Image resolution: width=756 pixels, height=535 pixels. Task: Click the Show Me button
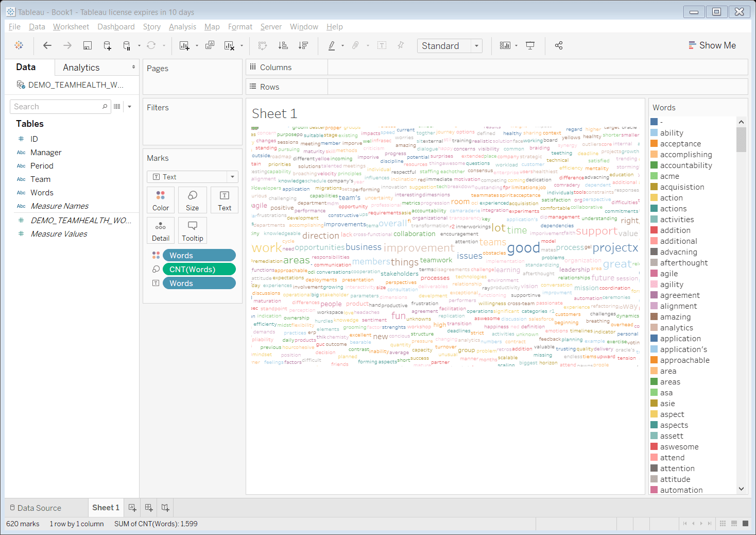coord(713,45)
